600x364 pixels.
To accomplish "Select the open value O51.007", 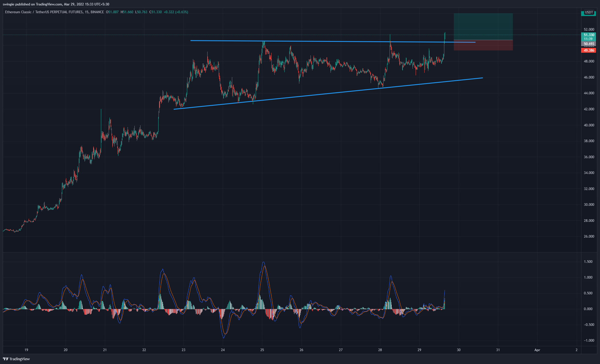I will point(112,12).
